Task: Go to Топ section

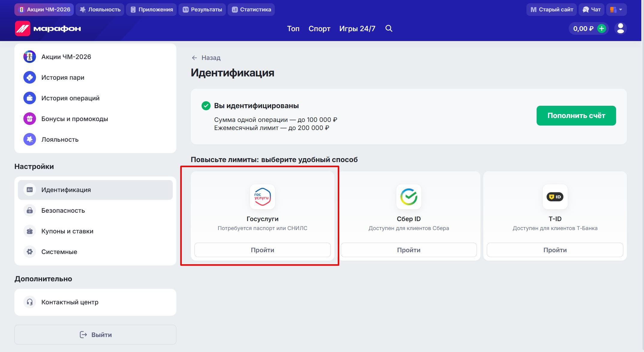Action: (x=293, y=29)
